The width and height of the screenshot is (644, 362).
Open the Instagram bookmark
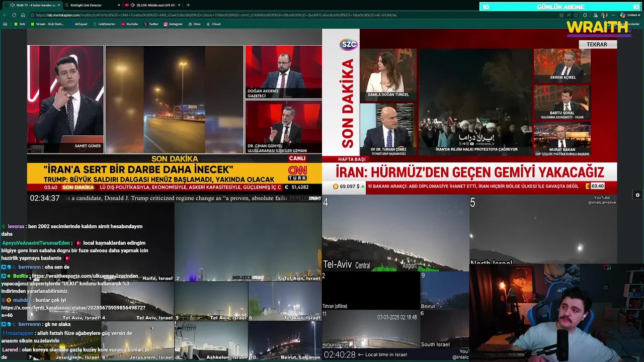[173, 24]
